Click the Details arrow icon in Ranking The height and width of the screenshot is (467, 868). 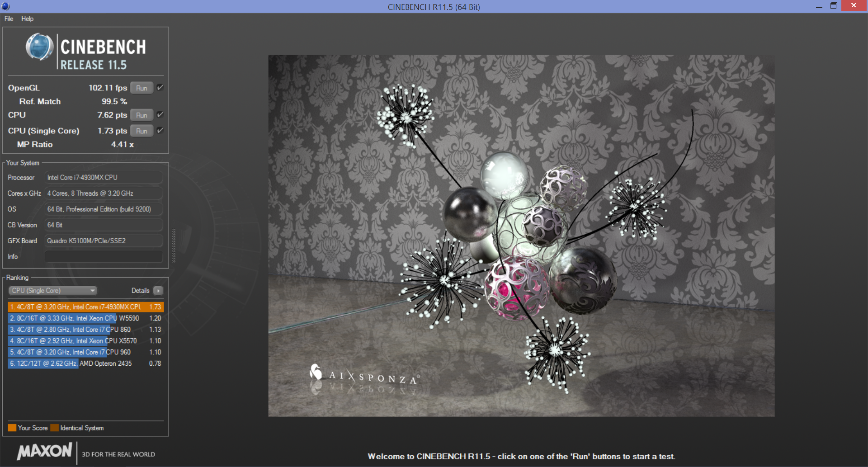[x=158, y=291]
